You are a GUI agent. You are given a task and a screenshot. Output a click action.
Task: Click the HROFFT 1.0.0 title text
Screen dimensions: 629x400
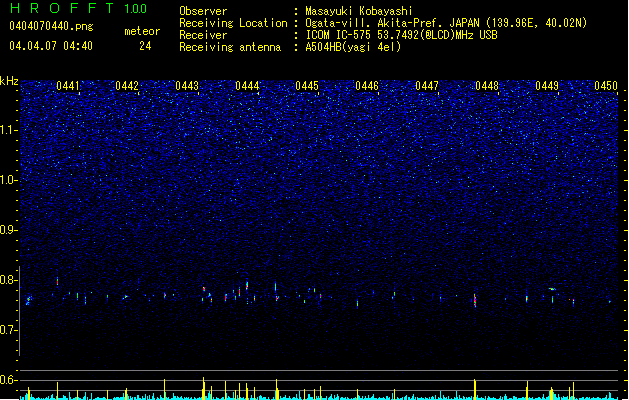[78, 8]
